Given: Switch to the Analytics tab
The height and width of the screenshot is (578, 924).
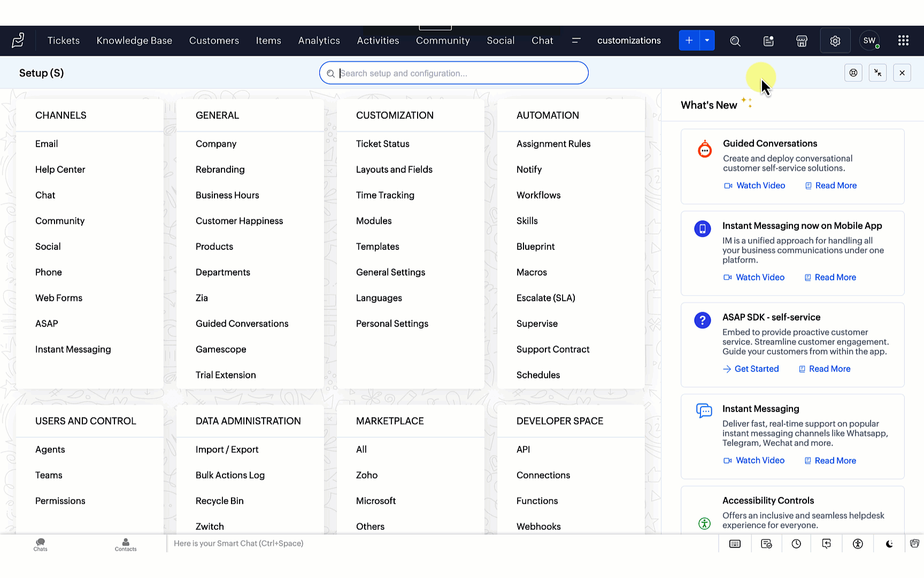Looking at the screenshot, I should click(x=319, y=41).
